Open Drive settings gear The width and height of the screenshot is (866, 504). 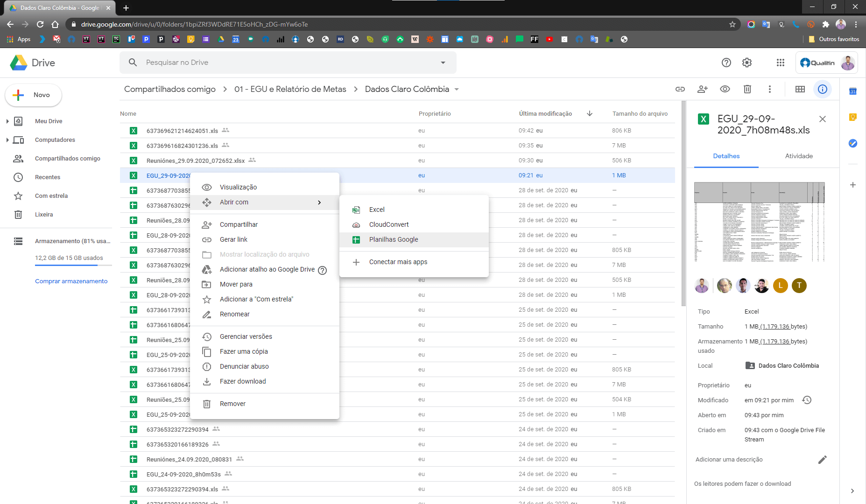747,63
